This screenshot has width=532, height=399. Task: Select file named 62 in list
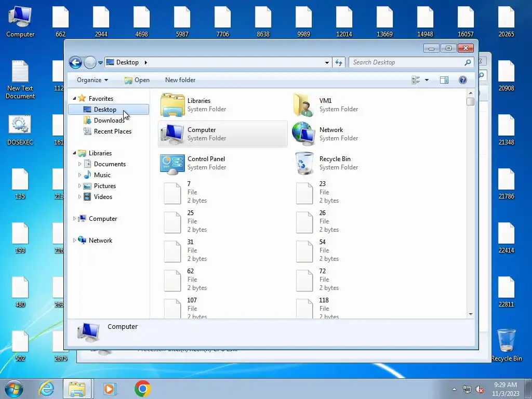click(185, 280)
